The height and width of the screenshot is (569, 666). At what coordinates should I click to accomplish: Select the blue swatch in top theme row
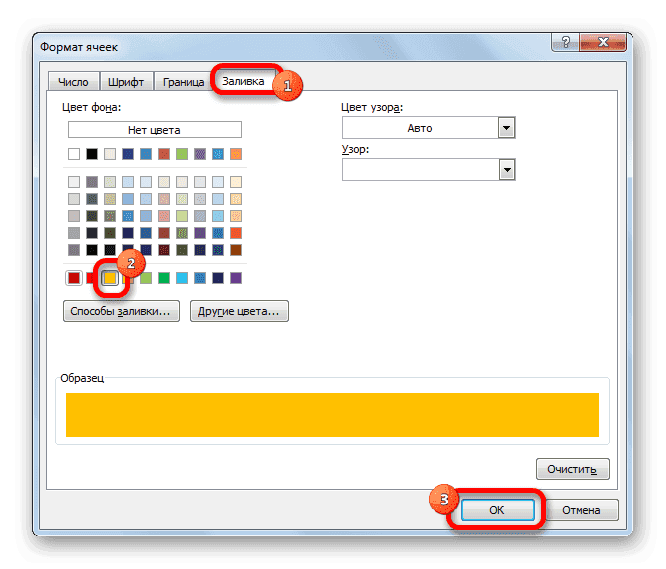tap(146, 154)
